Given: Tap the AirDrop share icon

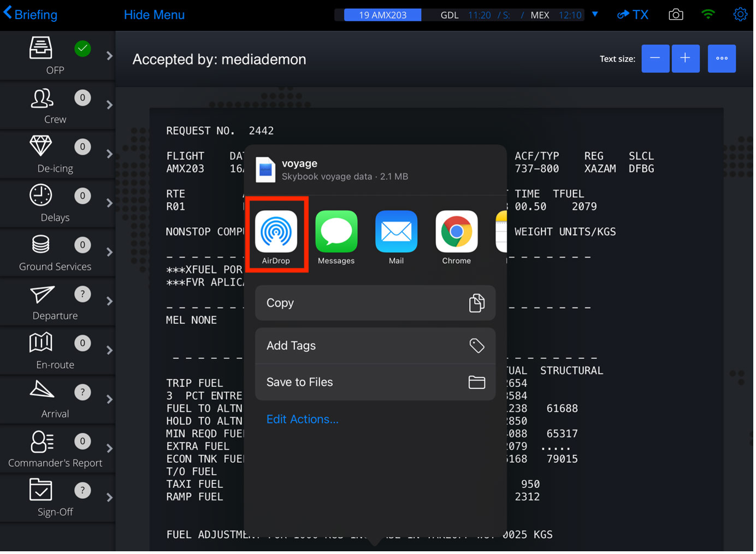Looking at the screenshot, I should tap(276, 232).
